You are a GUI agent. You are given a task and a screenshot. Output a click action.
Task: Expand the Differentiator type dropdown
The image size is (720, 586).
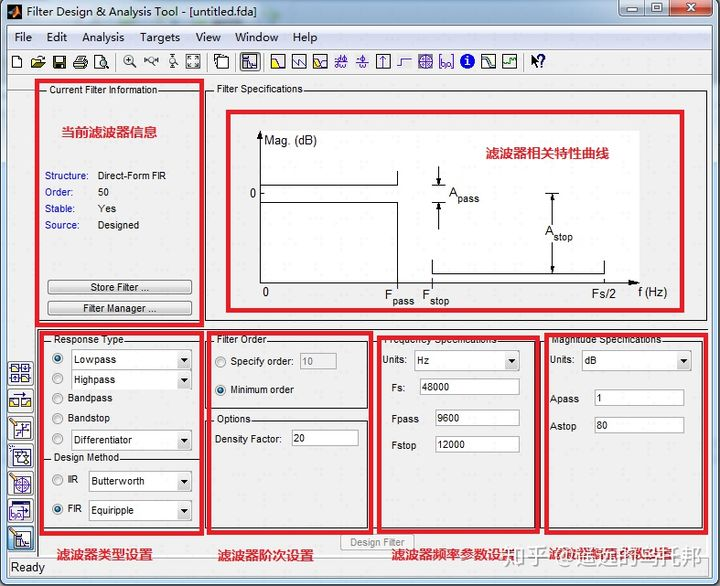184,441
